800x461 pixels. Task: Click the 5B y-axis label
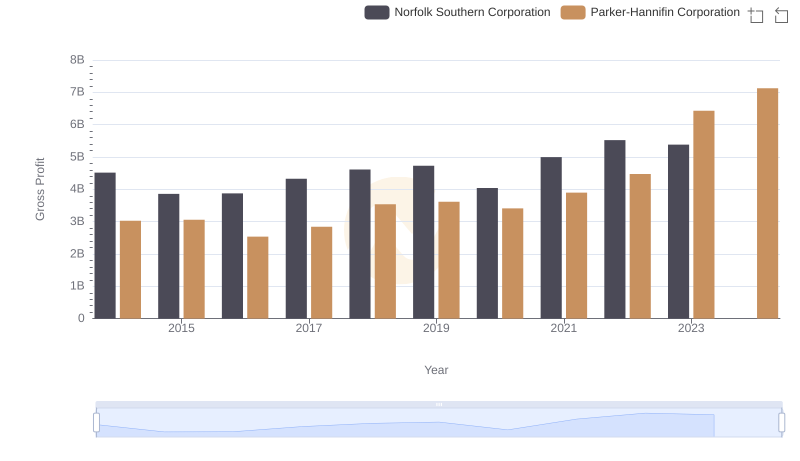click(x=77, y=157)
